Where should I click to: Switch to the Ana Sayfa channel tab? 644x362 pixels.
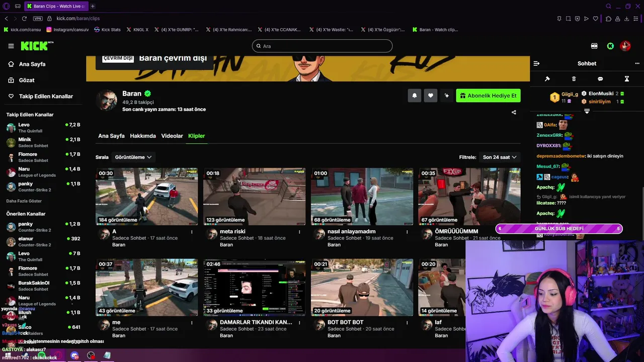[x=111, y=136]
